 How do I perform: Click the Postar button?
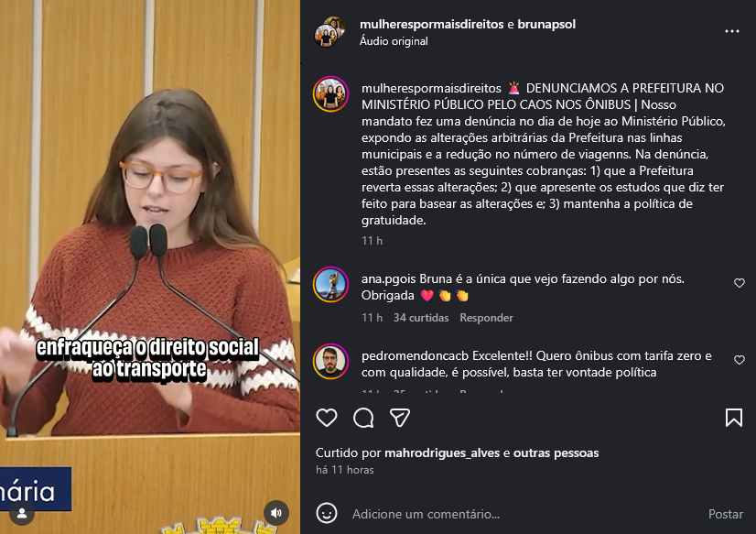pyautogui.click(x=725, y=514)
